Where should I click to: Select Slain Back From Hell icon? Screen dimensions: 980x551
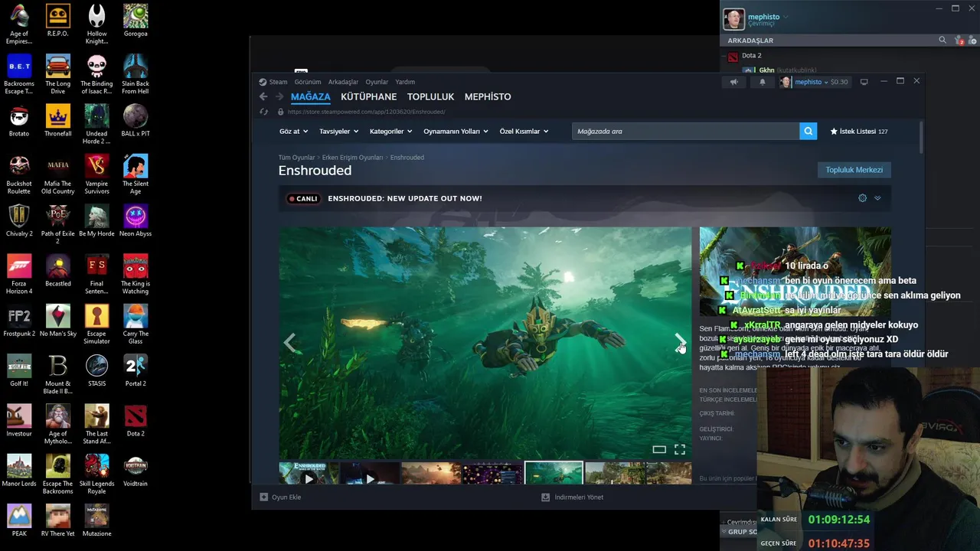click(136, 74)
